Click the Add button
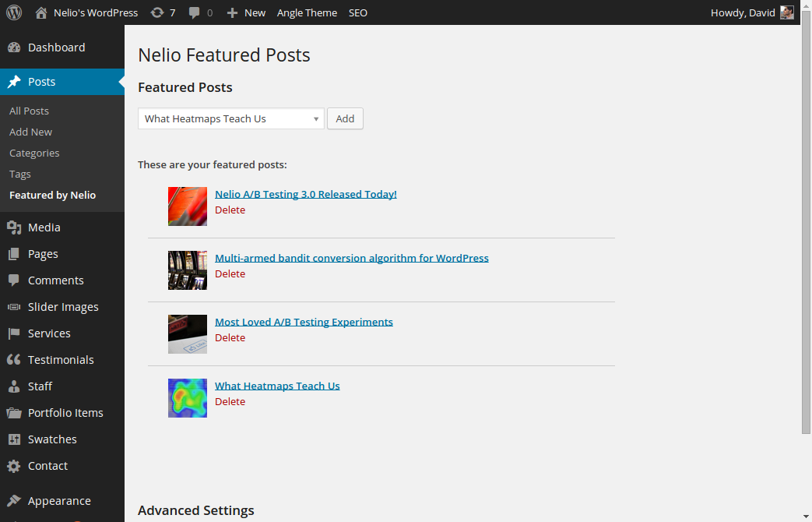The image size is (812, 522). click(x=345, y=118)
